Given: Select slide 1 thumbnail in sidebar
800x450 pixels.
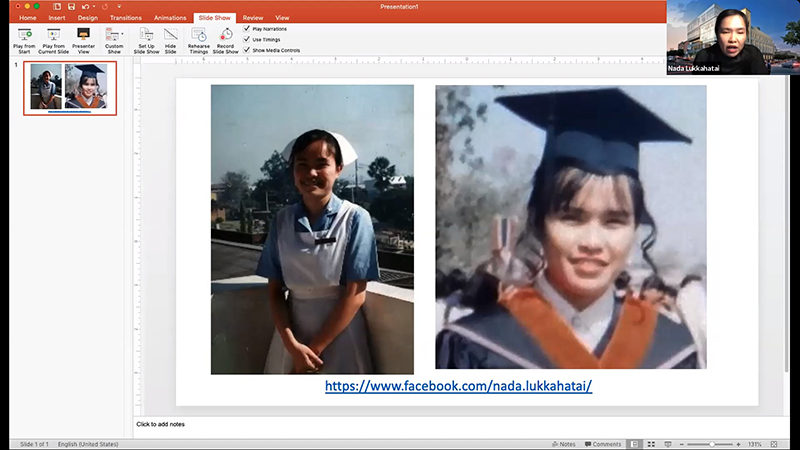Looking at the screenshot, I should click(70, 88).
